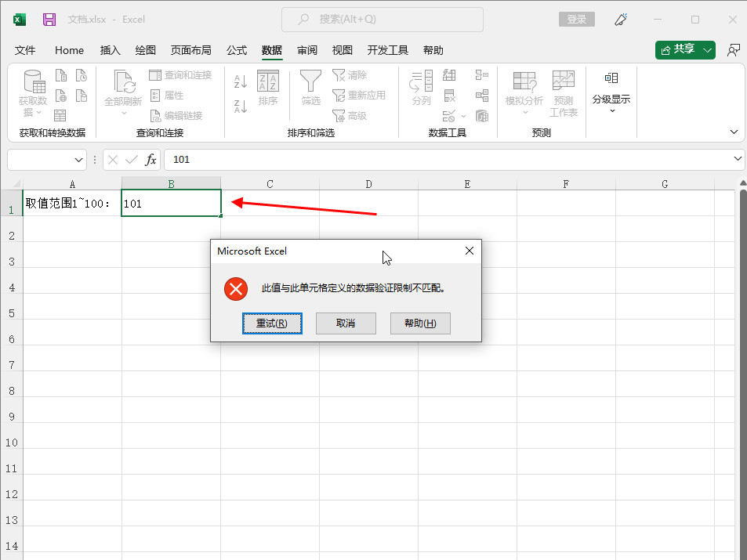Open the comments icon beside 共享
Viewport: 747px width, 560px height.
(x=733, y=49)
